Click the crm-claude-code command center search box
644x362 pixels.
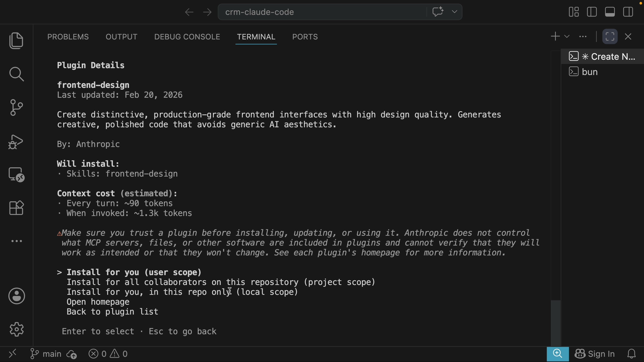[322, 12]
